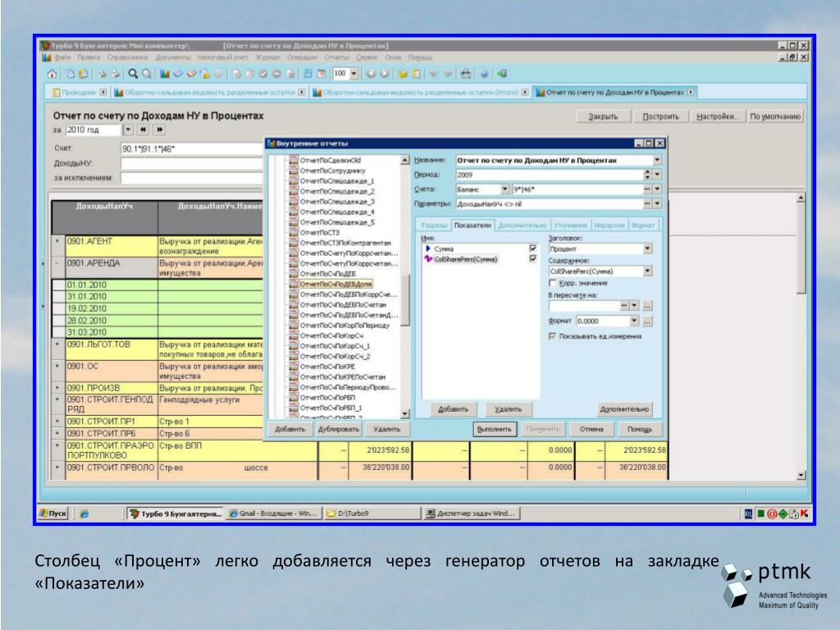Click Удалить under the indicators list
Screen dimensions: 840x630
coord(508,409)
